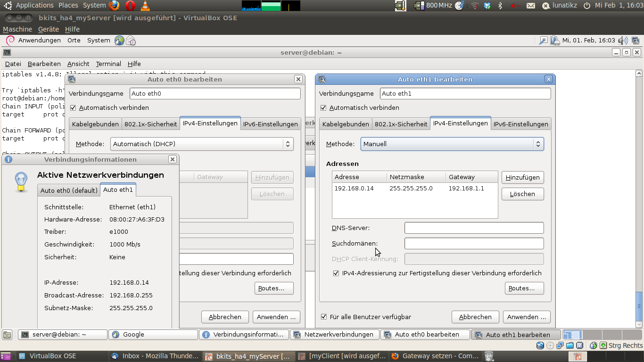Launch Firefox from the host top panel
Screen dimensions: 644x362
[114, 5]
